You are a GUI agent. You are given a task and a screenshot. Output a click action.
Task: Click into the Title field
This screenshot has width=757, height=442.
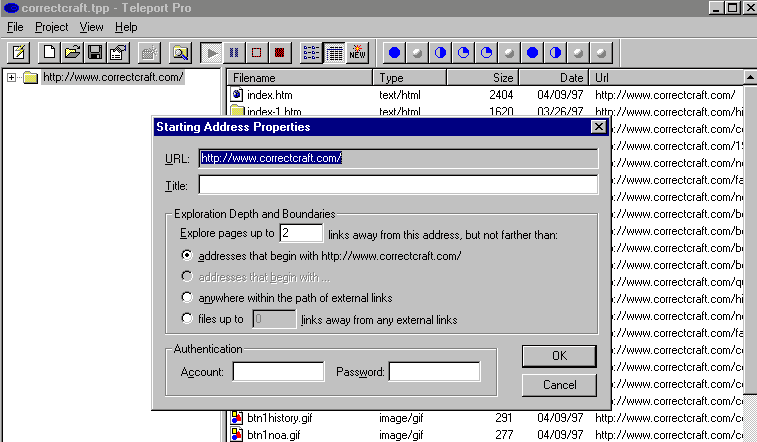[x=398, y=185]
